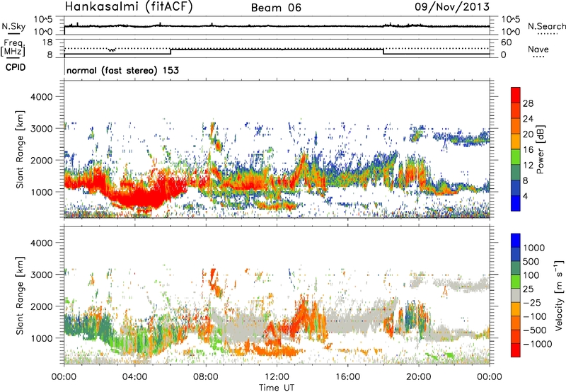The height and width of the screenshot is (392, 566).
Task: Click the '10^5' left noise axis label
Action: (x=43, y=19)
